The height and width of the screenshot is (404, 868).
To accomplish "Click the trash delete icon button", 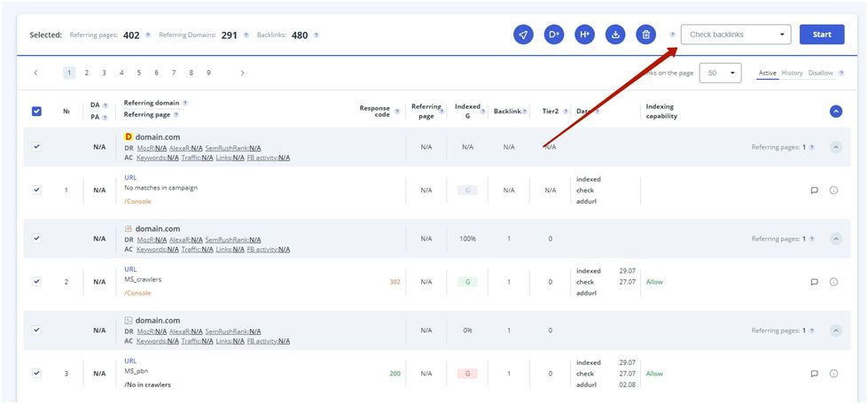I will pyautogui.click(x=645, y=35).
